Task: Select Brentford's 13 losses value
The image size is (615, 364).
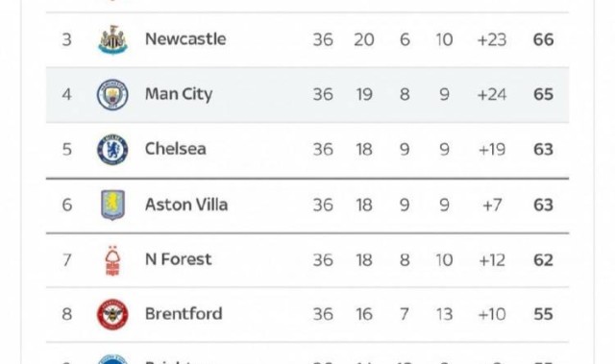Action: pos(444,314)
